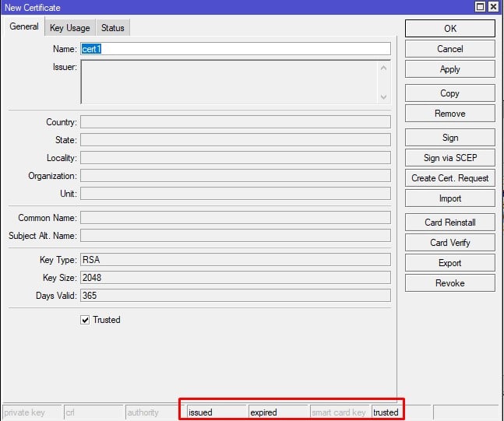Click into the Unit field
The width and height of the screenshot is (504, 421).
235,194
